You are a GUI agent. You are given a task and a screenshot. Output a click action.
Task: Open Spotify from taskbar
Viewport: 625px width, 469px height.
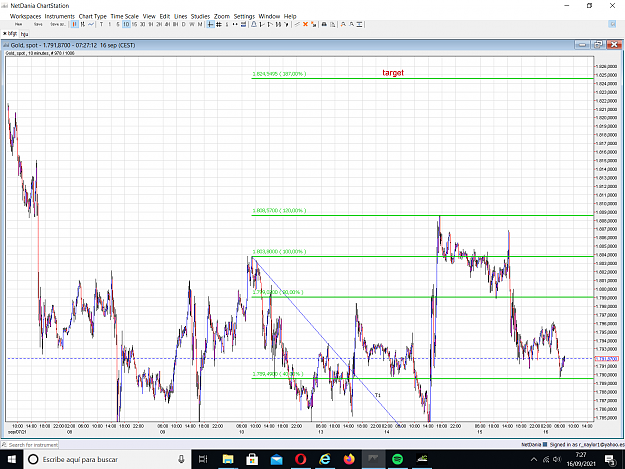point(397,459)
